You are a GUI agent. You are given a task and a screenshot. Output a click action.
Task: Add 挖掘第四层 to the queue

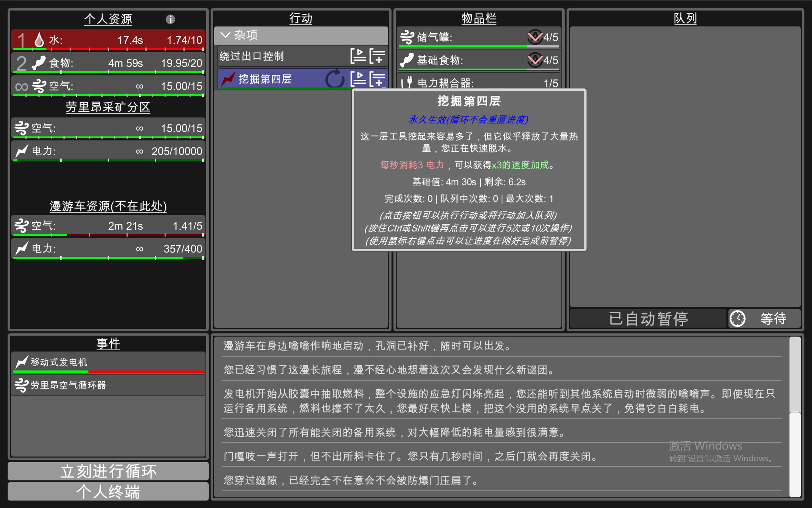(x=377, y=79)
